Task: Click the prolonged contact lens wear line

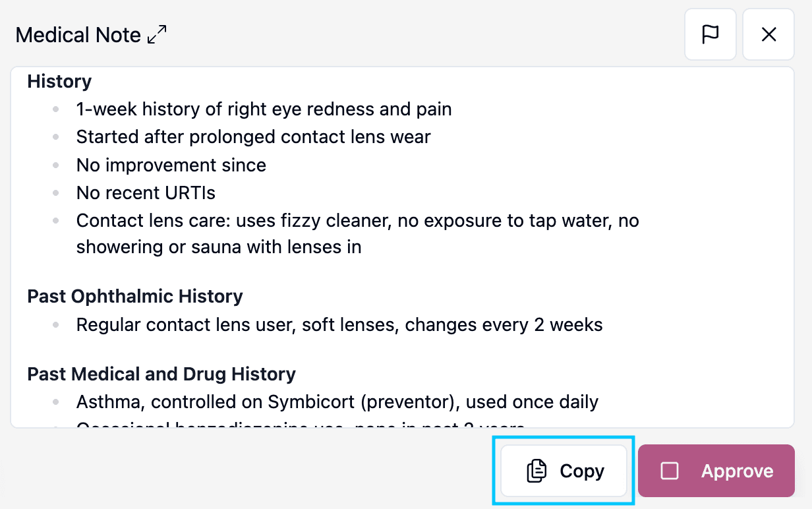Action: (254, 137)
